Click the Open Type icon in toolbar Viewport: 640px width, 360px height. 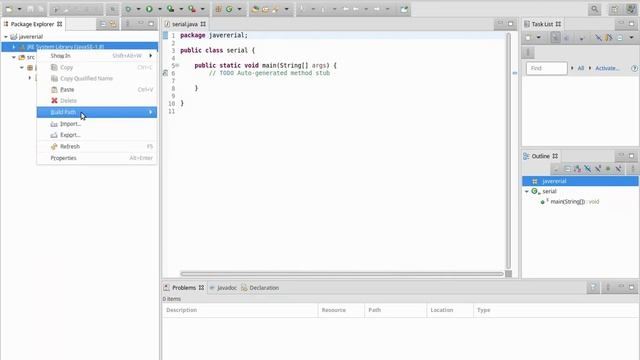[255, 9]
